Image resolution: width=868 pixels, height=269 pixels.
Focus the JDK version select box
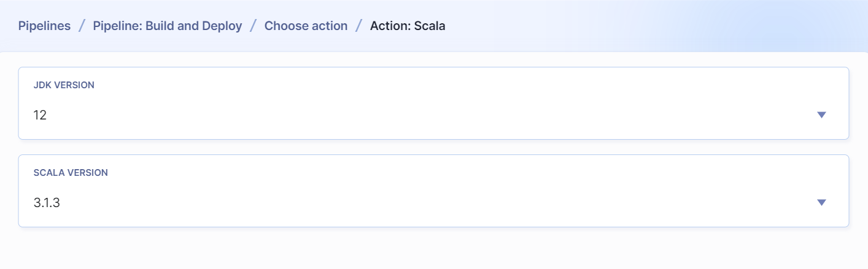click(433, 103)
